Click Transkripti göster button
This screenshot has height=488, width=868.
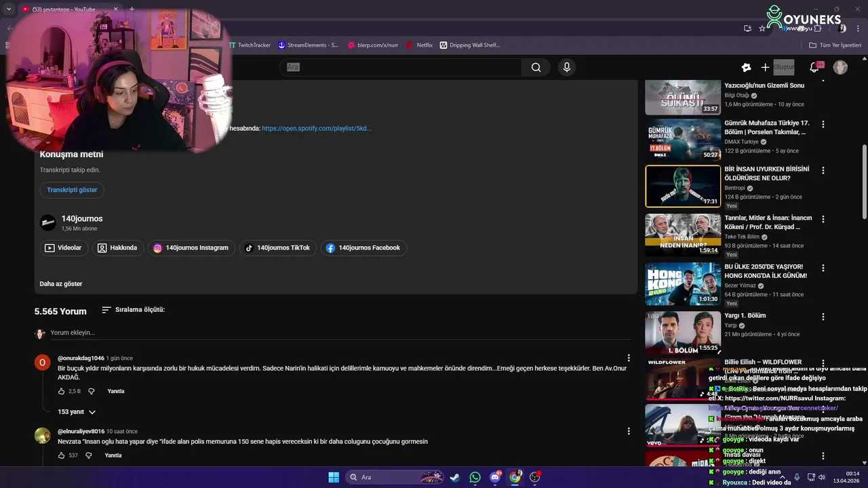pos(72,190)
